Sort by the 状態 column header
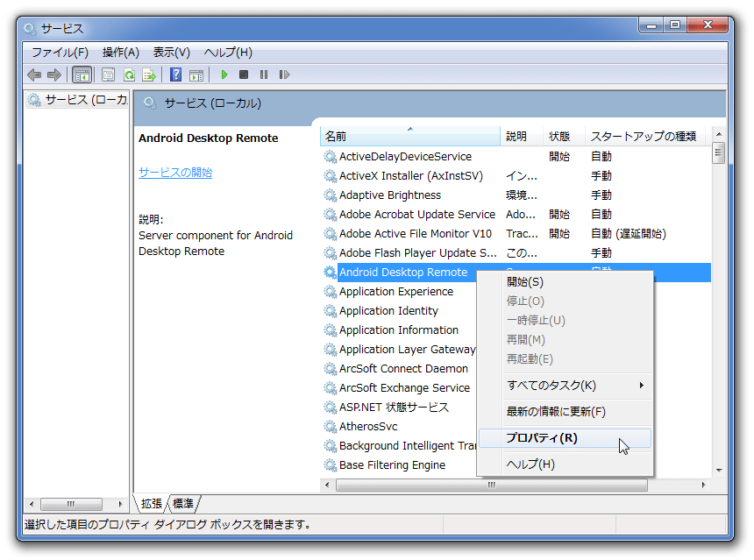The height and width of the screenshot is (560, 754). coord(564,137)
